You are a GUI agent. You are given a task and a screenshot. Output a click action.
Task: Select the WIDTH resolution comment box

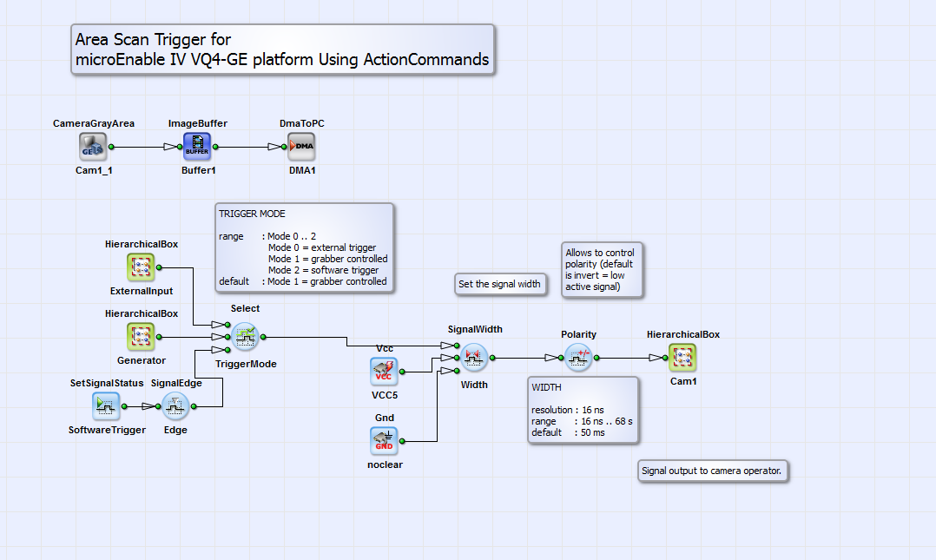coord(583,410)
